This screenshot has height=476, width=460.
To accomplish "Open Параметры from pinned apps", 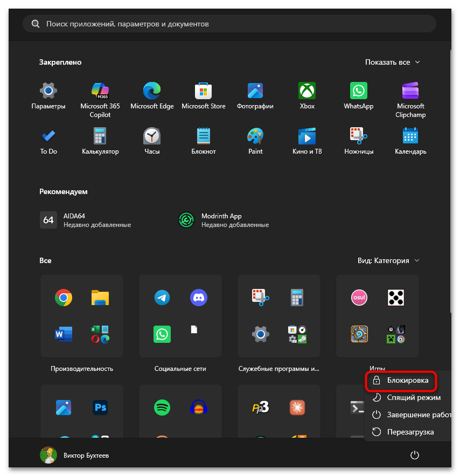I will pyautogui.click(x=48, y=96).
